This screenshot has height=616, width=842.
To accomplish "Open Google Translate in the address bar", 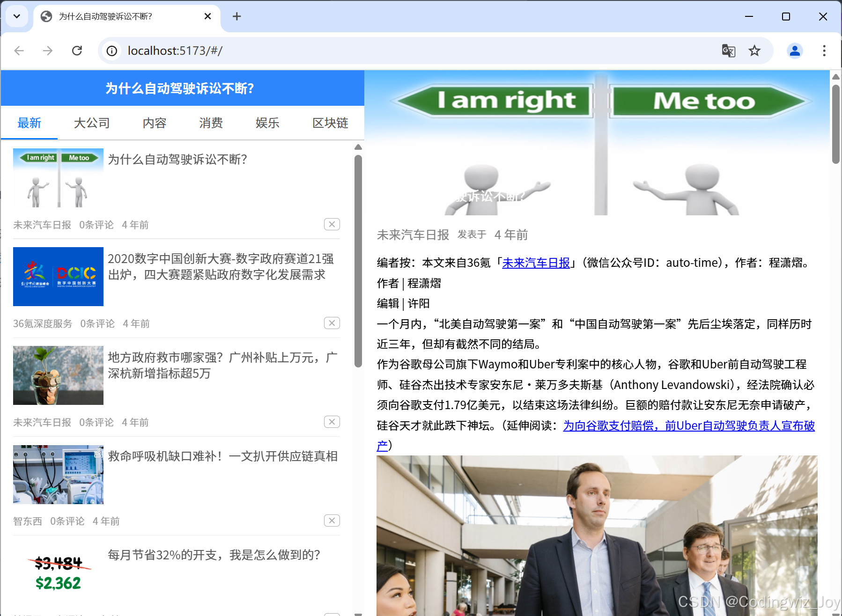I will pos(729,51).
